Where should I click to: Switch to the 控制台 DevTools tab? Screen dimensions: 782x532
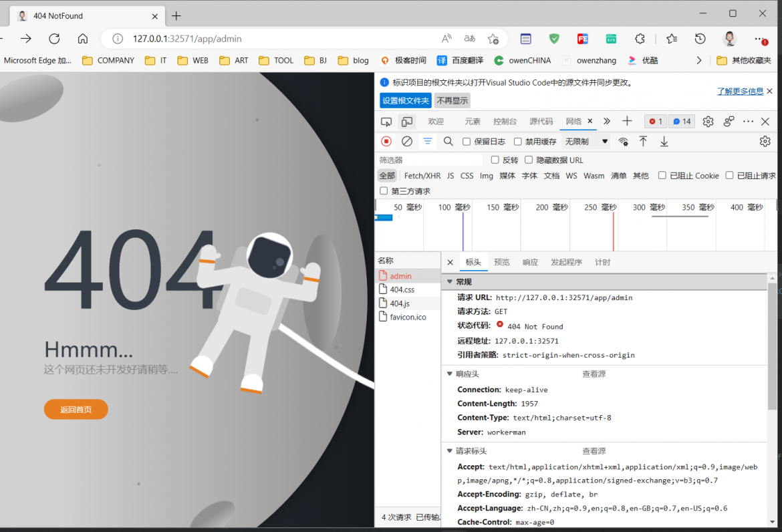pos(505,122)
